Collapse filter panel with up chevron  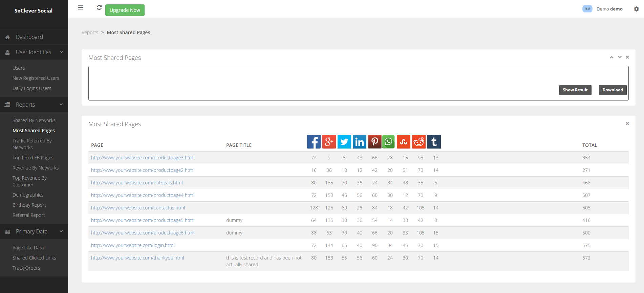point(611,57)
